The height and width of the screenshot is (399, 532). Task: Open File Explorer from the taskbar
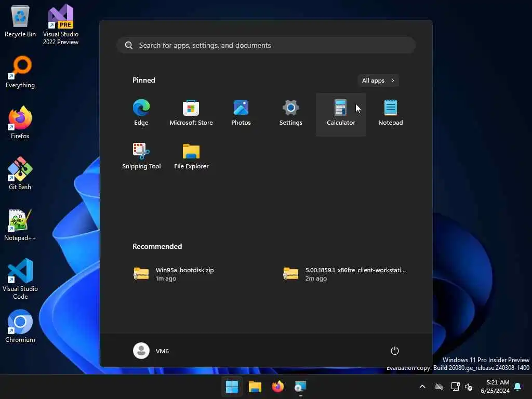255,387
